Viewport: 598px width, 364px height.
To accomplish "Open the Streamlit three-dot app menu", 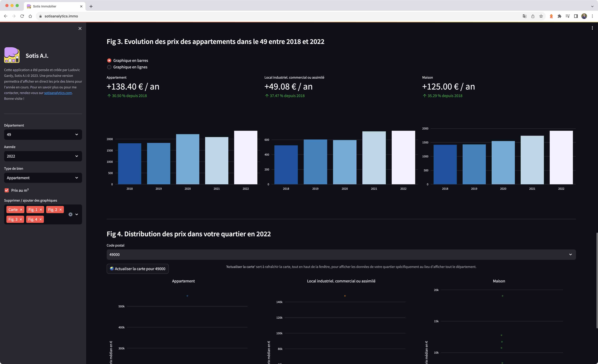I will (x=592, y=28).
